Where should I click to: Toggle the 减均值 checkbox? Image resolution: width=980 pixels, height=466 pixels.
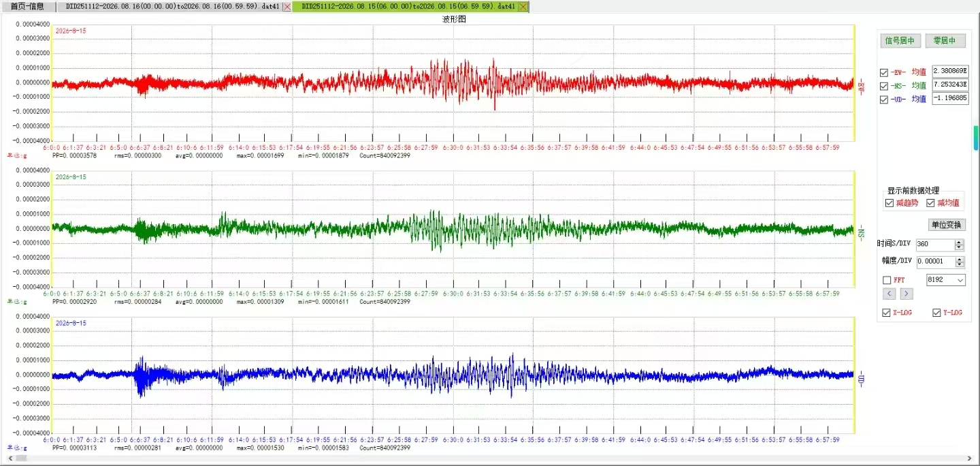point(930,203)
